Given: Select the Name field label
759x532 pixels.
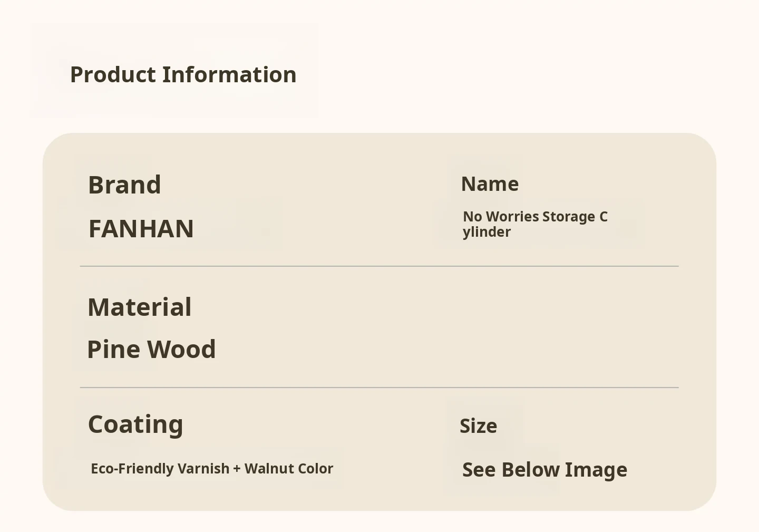Looking at the screenshot, I should click(490, 184).
